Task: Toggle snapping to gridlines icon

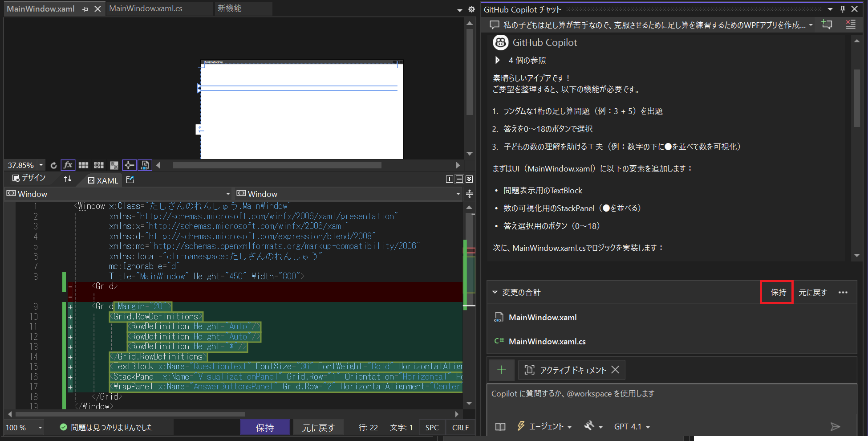Action: [x=99, y=165]
